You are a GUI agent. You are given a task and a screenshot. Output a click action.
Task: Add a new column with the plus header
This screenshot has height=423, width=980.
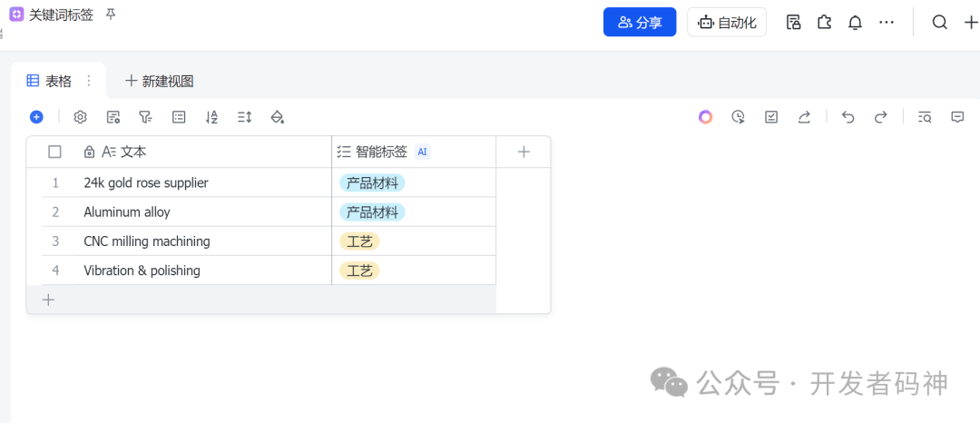point(524,152)
